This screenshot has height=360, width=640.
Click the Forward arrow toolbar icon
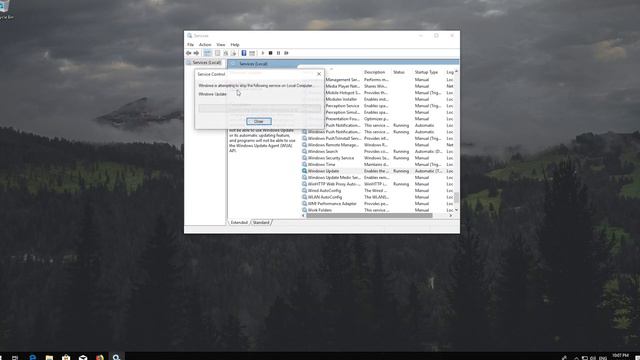196,53
